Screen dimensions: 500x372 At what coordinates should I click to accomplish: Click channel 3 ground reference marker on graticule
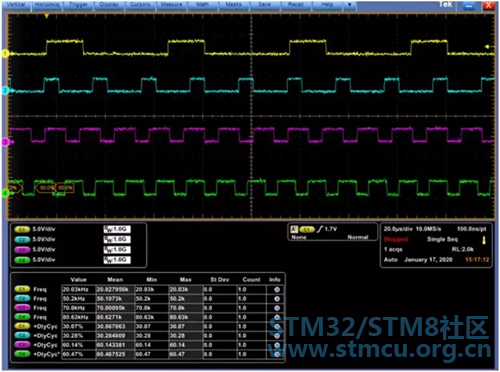6,142
